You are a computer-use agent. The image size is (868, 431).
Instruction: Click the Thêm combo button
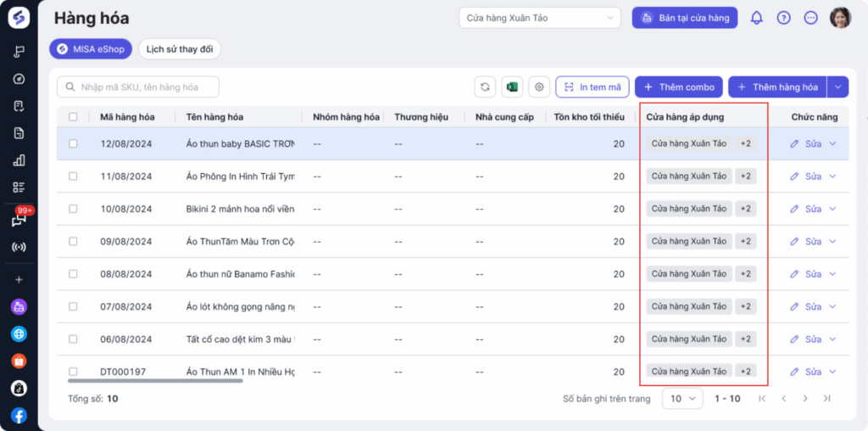pos(679,87)
